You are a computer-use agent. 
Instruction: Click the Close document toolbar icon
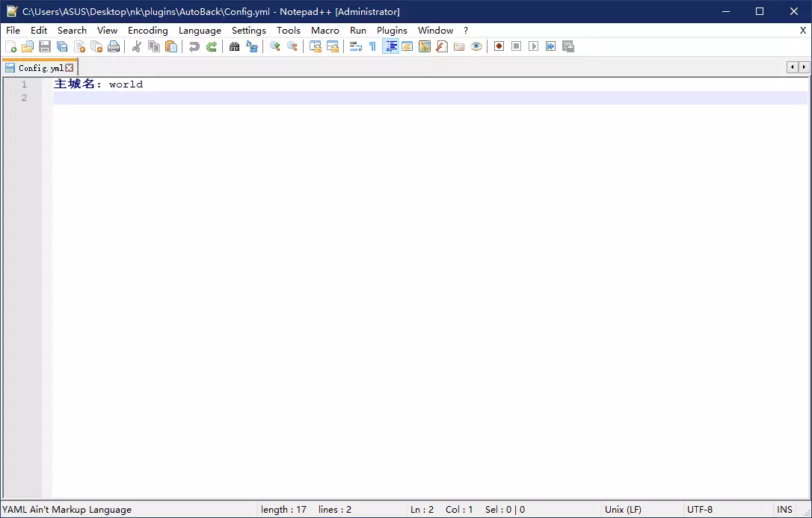(79, 46)
